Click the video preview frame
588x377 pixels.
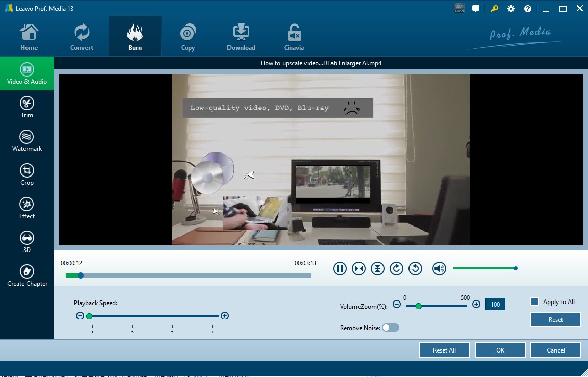tap(321, 160)
